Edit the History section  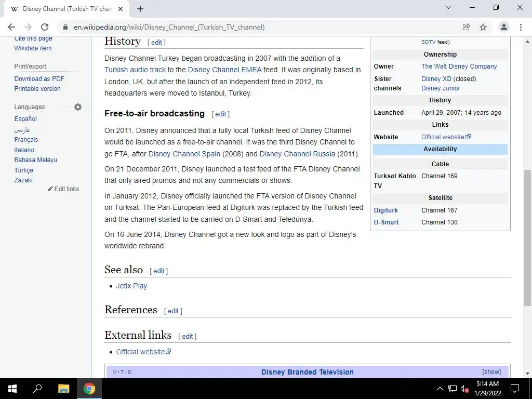click(x=156, y=43)
